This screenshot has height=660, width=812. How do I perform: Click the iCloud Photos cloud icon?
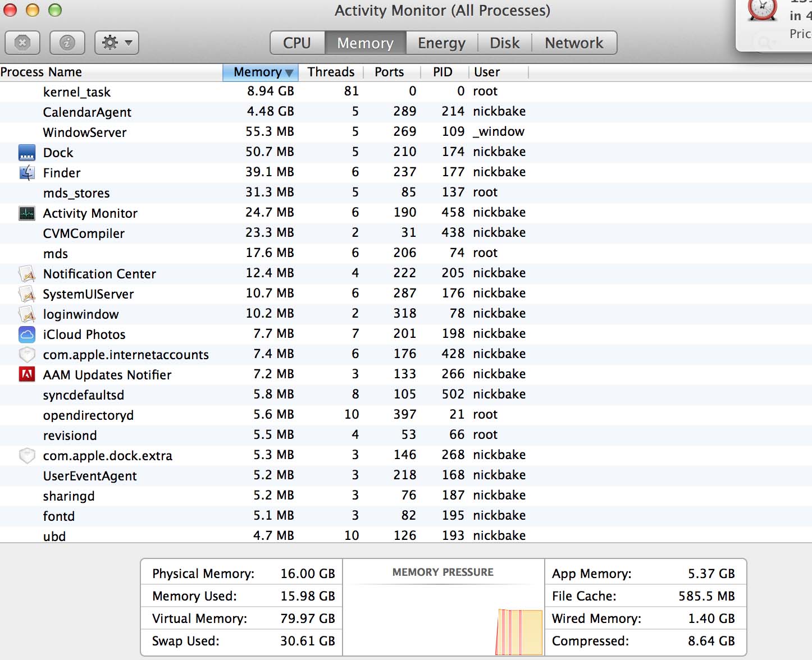pos(27,334)
